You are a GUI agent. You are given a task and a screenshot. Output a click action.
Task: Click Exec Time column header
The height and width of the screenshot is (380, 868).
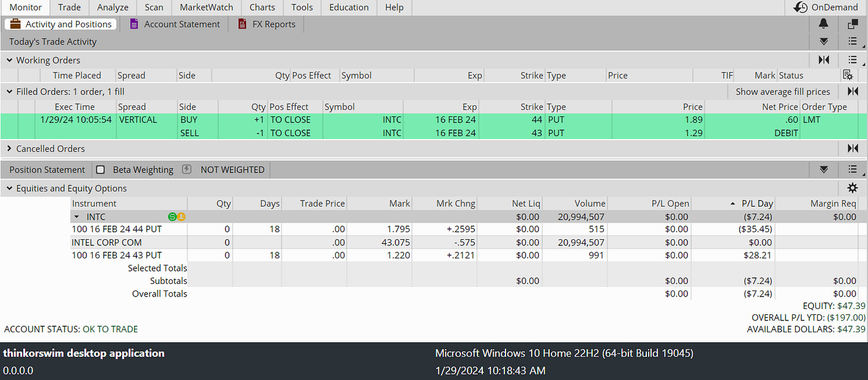75,107
